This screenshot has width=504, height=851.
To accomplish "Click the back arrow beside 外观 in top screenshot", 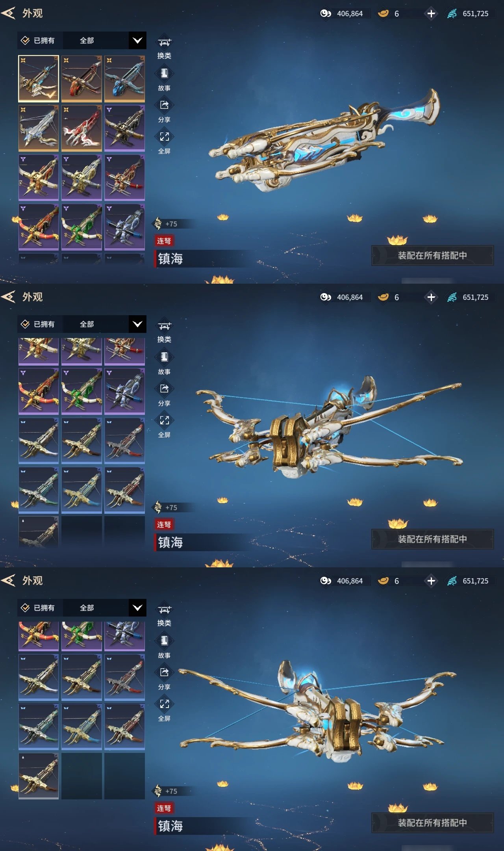I will (8, 13).
